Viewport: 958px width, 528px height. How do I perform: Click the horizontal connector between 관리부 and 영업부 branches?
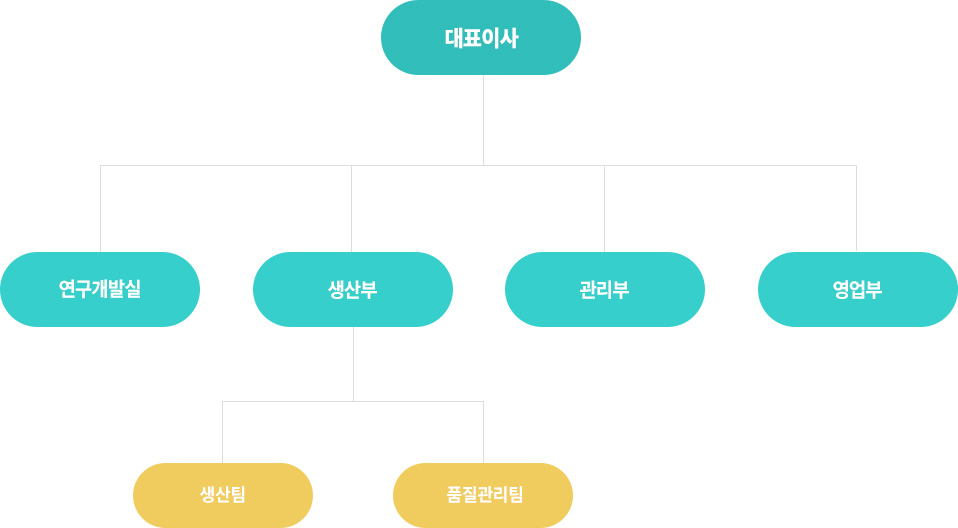[x=730, y=165]
